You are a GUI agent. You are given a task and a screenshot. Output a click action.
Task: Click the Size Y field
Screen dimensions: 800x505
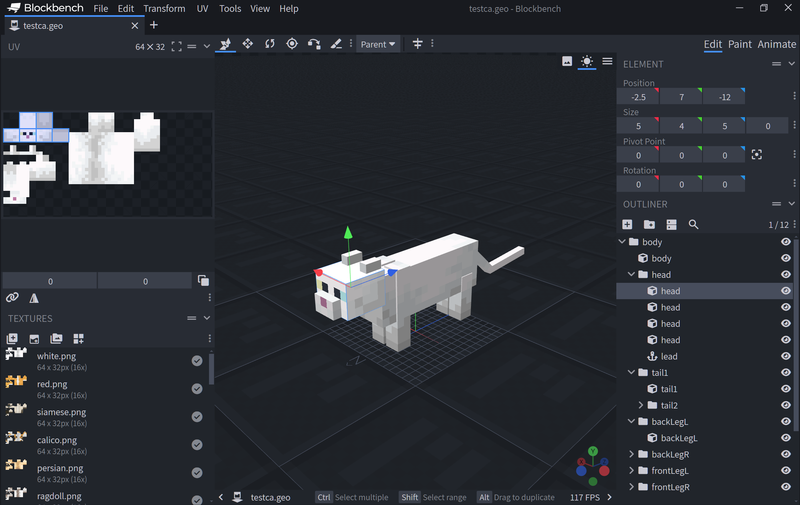pos(681,125)
